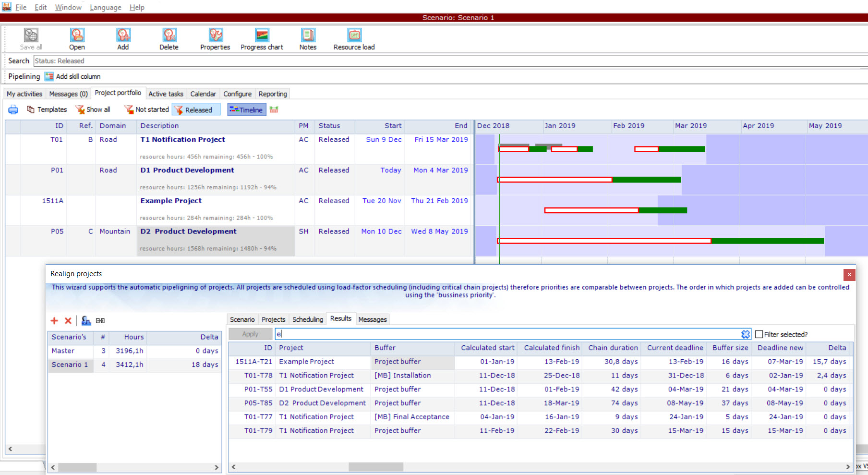The height and width of the screenshot is (475, 868).
Task: Open the File menu
Action: pos(21,7)
